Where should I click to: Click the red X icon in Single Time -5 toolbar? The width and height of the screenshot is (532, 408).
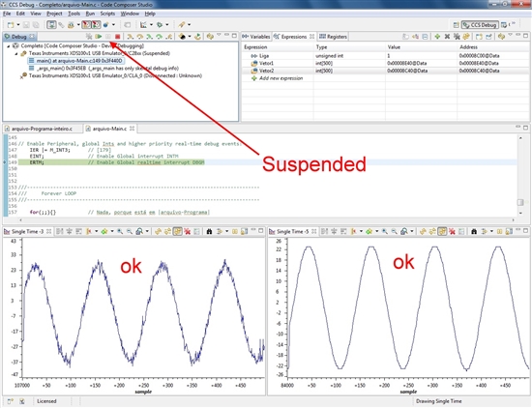pyautogui.click(x=452, y=232)
